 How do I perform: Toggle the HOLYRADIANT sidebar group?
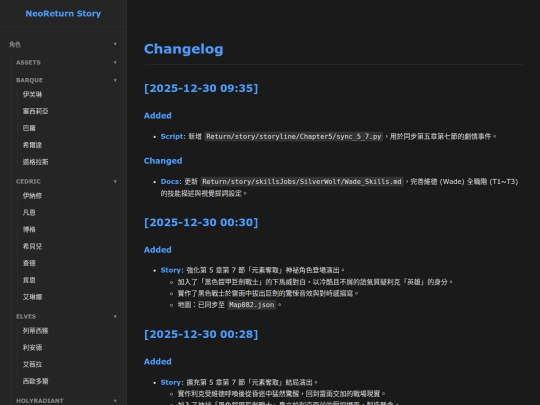click(x=66, y=401)
